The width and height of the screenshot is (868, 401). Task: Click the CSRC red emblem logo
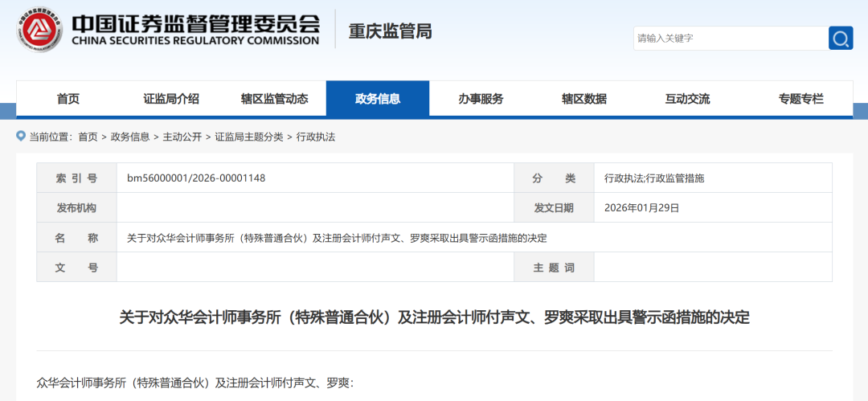(x=39, y=31)
